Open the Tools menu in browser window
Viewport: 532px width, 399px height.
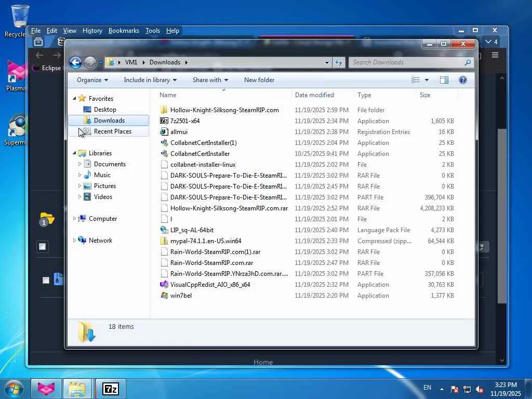click(153, 31)
